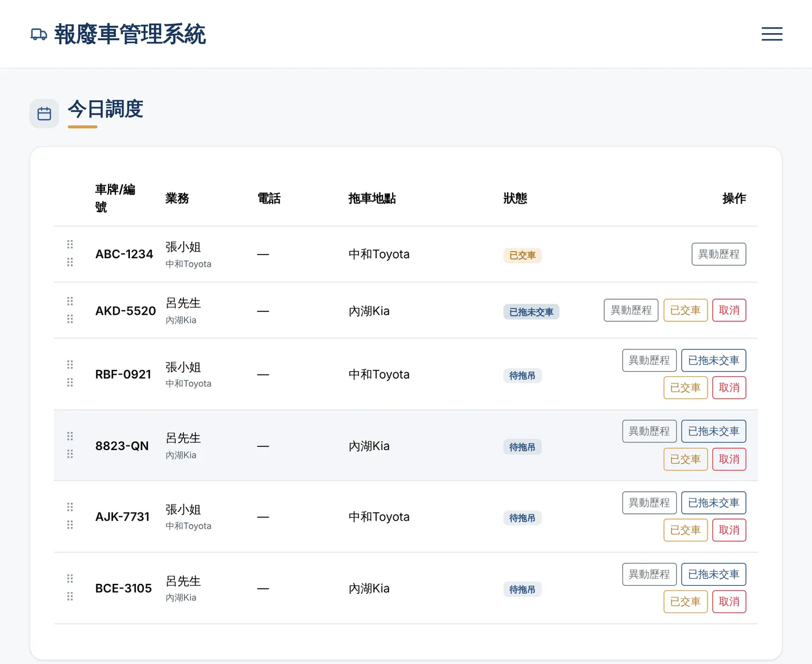Mark BCE-3105 as 已交車

click(x=686, y=601)
